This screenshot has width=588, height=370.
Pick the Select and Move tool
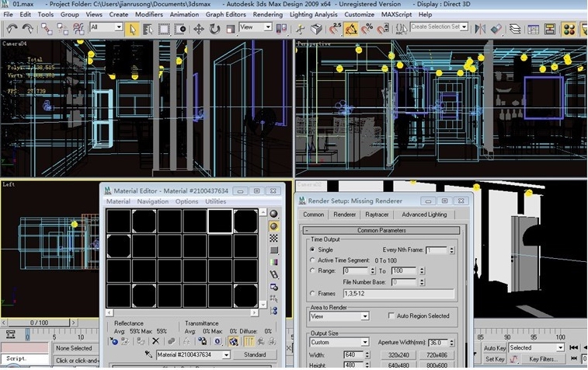coord(198,29)
